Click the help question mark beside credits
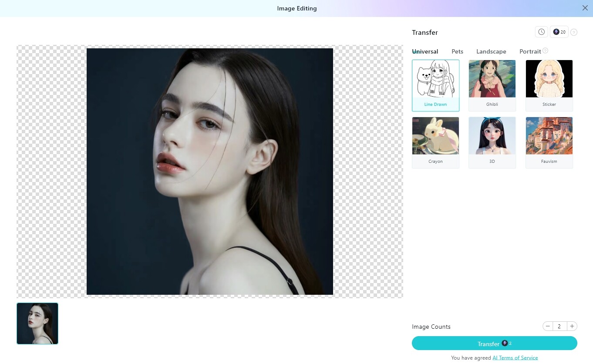Image resolution: width=593 pixels, height=364 pixels. coord(574,32)
